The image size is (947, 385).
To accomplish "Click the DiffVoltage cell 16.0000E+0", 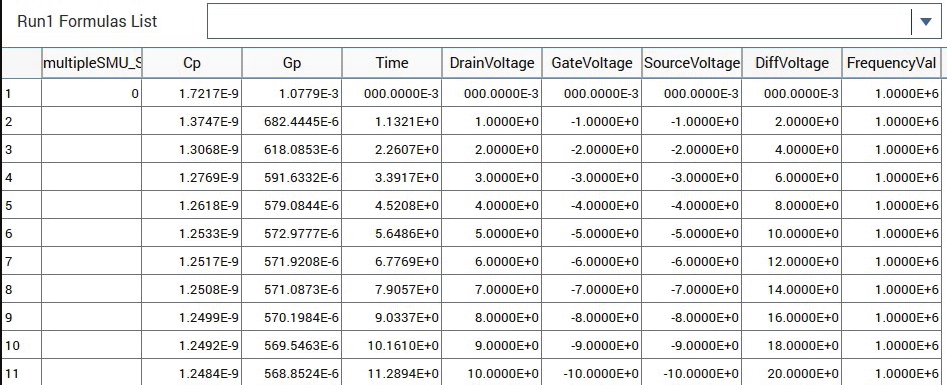I will 792,317.
